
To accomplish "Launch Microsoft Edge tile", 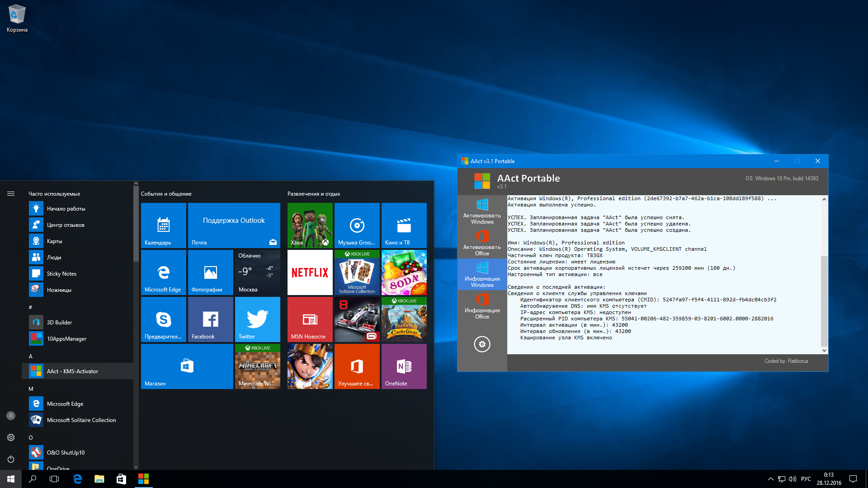I will click(x=163, y=272).
